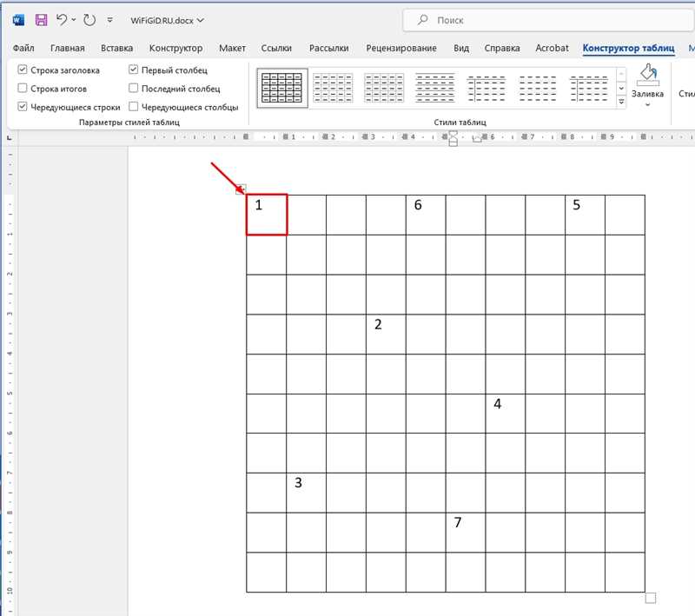
Task: Enable Чередующиеся столбцы checkbox
Action: coord(134,107)
